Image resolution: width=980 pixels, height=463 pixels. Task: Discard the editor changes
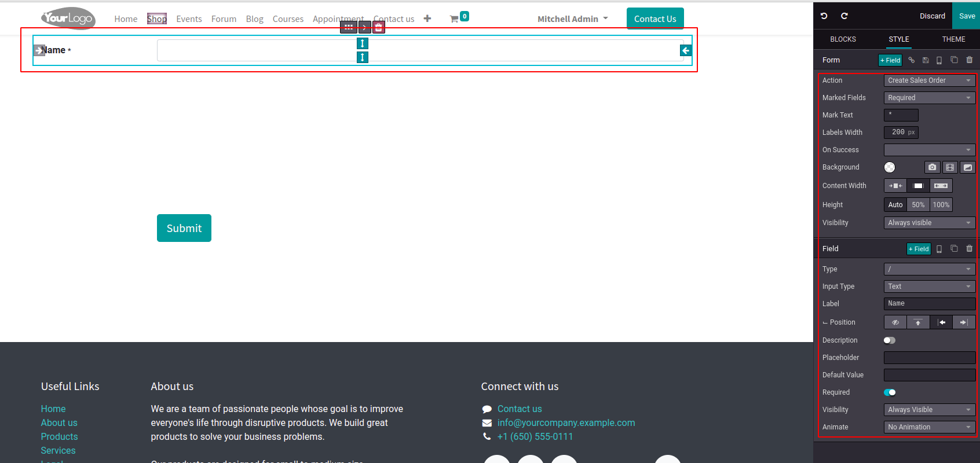click(x=933, y=16)
